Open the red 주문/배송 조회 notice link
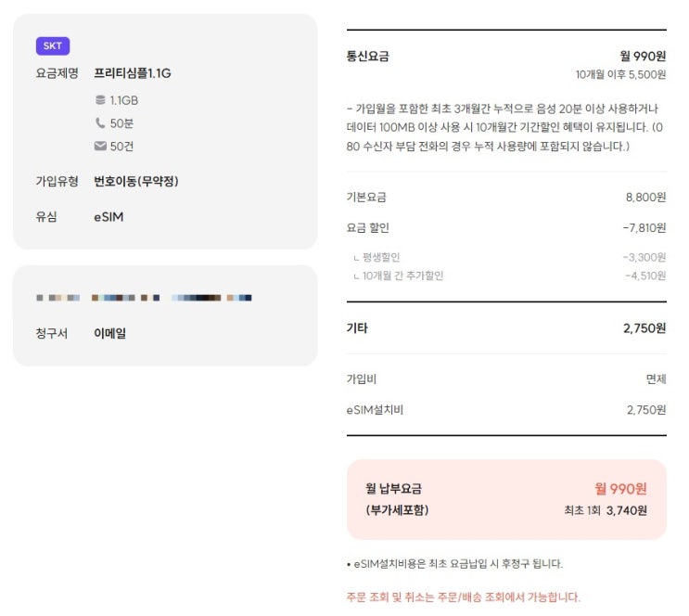Image resolution: width=689 pixels, height=616 pixels. [x=462, y=597]
